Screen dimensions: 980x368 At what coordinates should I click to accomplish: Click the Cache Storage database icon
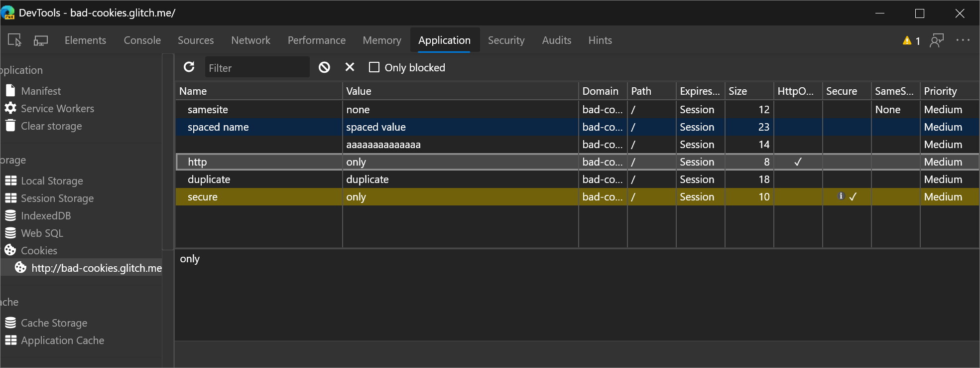coord(10,323)
